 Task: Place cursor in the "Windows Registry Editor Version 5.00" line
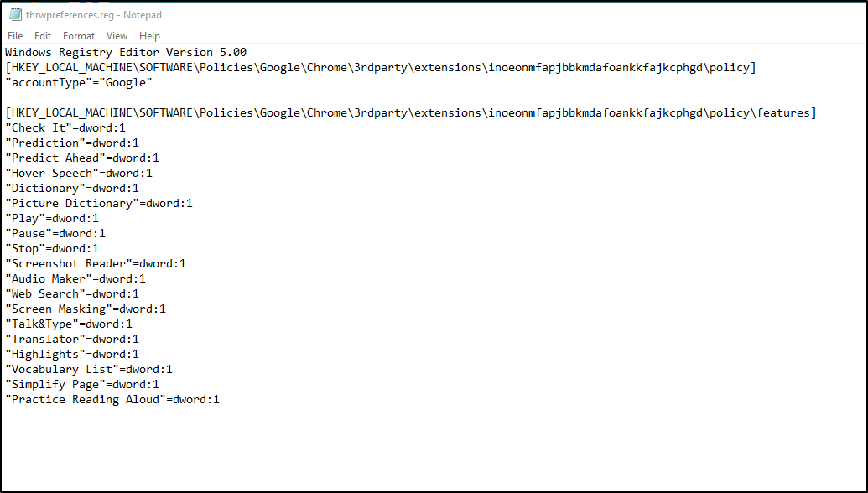[x=126, y=53]
